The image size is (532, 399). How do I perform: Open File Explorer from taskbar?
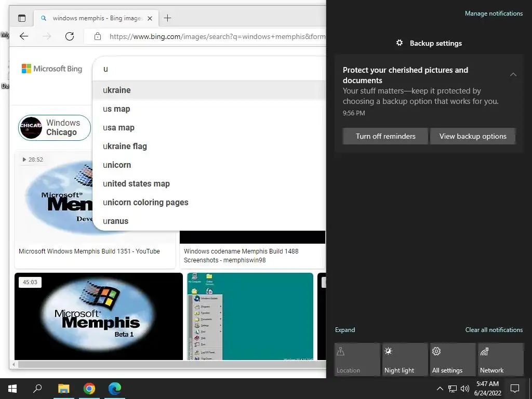[63, 389]
